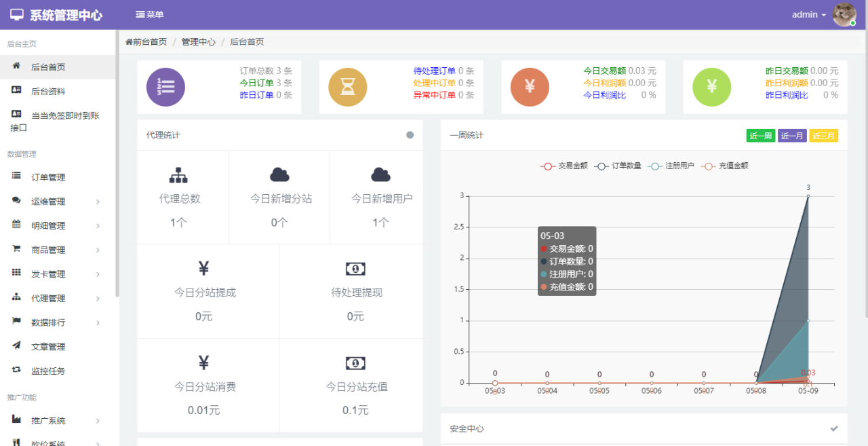Image resolution: width=868 pixels, height=446 pixels.
Task: Open 订单管理 in the sidebar
Action: coord(48,177)
